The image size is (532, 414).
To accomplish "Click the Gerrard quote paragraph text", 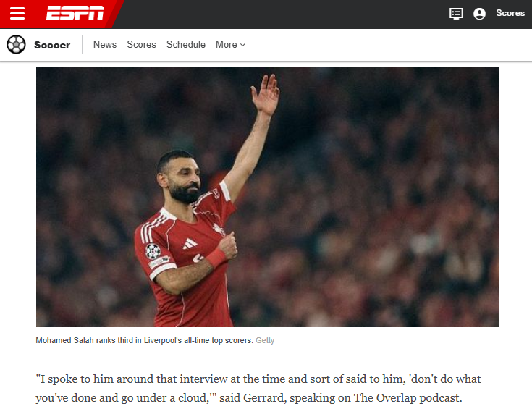I will pos(258,388).
